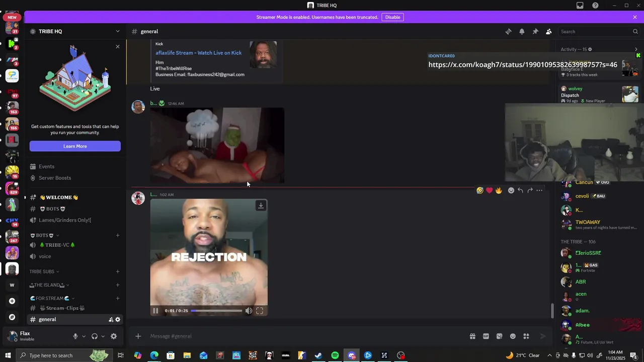
Task: Open the GIF picker
Action: (x=486, y=336)
